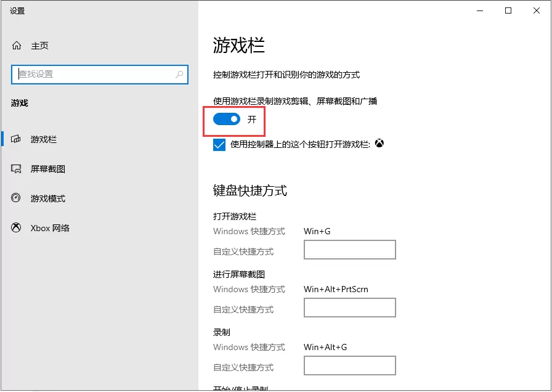Viewport: 552px width, 392px height.
Task: Click the search magnifier icon
Action: point(179,74)
